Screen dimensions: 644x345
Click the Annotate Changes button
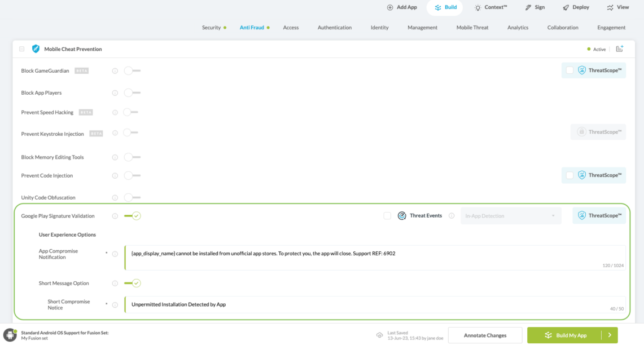click(485, 335)
